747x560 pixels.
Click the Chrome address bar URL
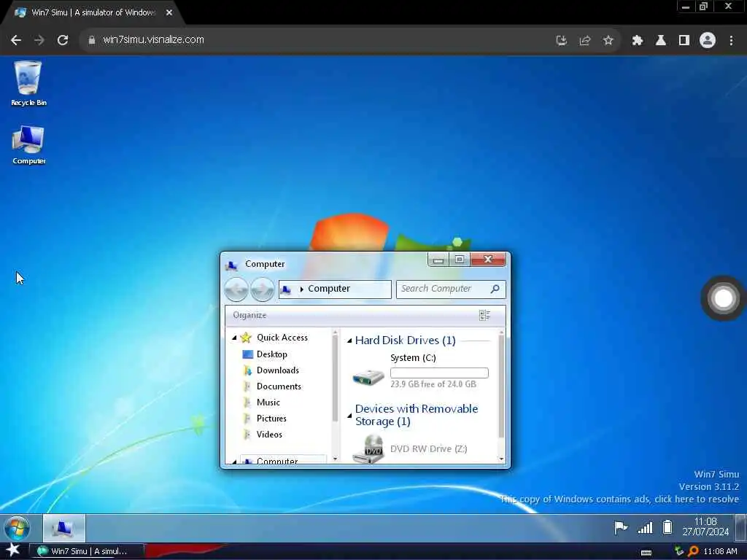[x=153, y=40]
